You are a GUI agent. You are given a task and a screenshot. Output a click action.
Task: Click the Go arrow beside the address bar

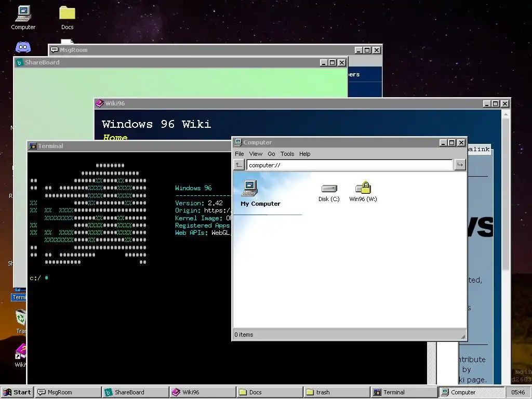pyautogui.click(x=460, y=165)
